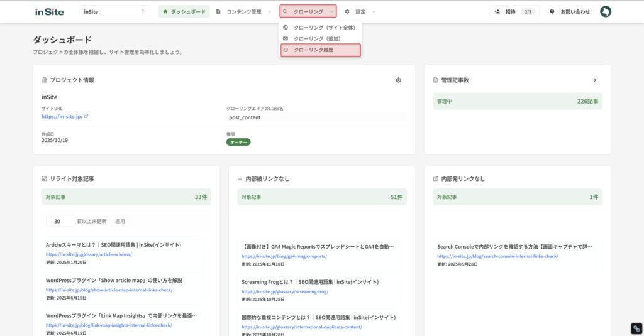Screen dimensions: 644x336
Task: Open the inSite project selector dropdown
Action: [x=114, y=11]
